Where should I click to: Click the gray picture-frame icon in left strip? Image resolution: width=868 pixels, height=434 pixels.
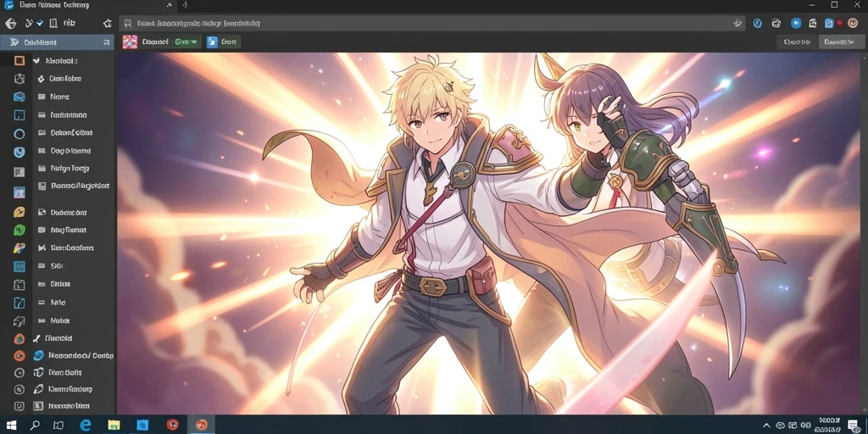click(x=19, y=171)
